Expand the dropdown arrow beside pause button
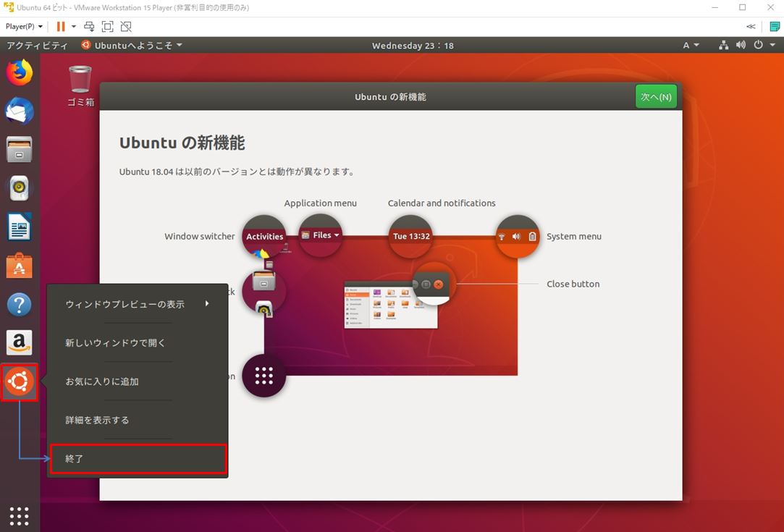This screenshot has height=532, width=784. (x=74, y=27)
